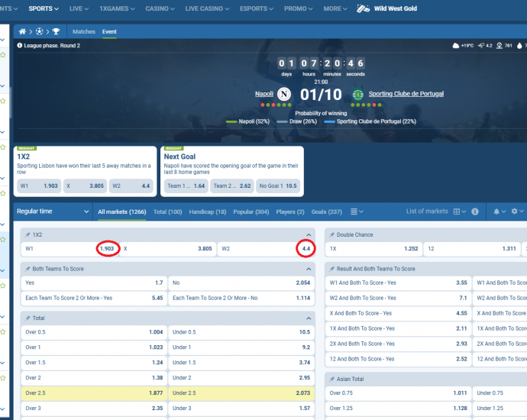
Task: Switch to the Goals (237) tab
Action: [326, 212]
